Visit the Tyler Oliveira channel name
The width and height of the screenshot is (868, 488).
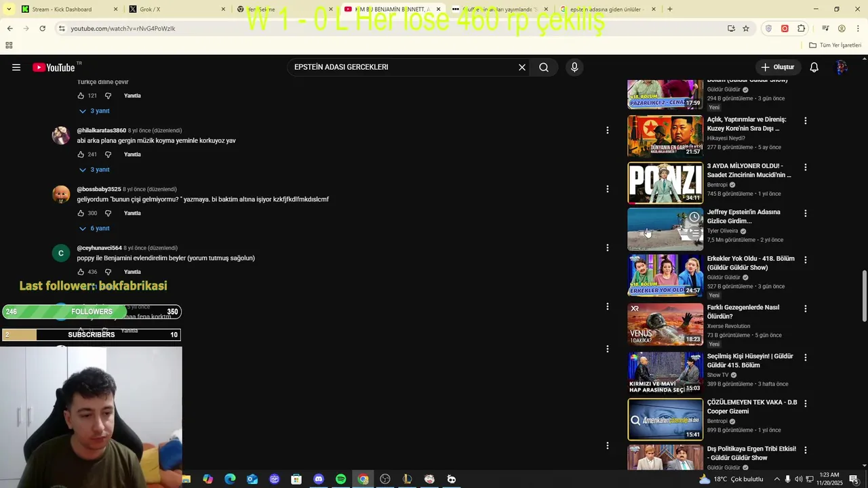[723, 231]
